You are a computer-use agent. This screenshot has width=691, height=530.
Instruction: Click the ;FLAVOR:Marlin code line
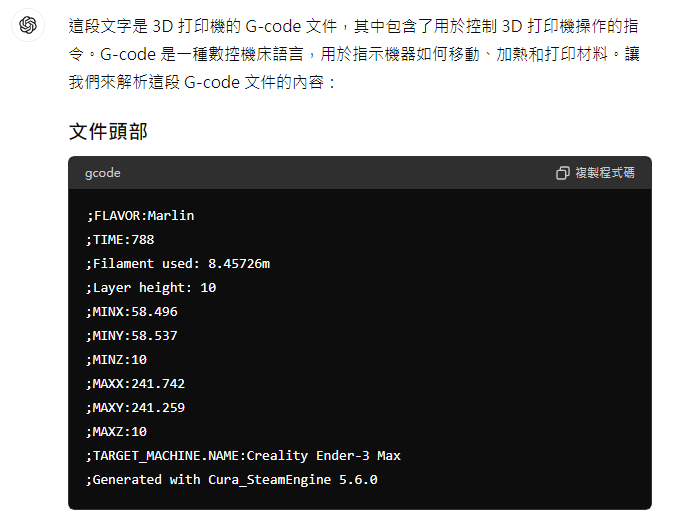click(x=140, y=216)
